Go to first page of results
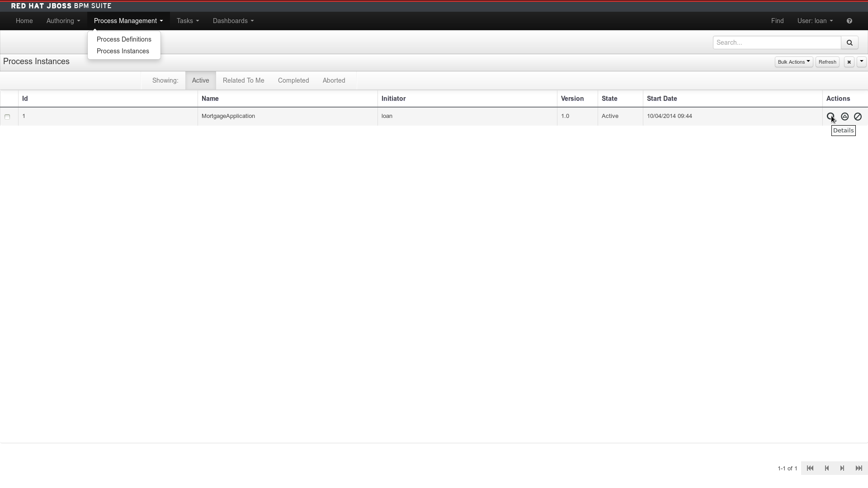868x488 pixels. click(x=810, y=468)
